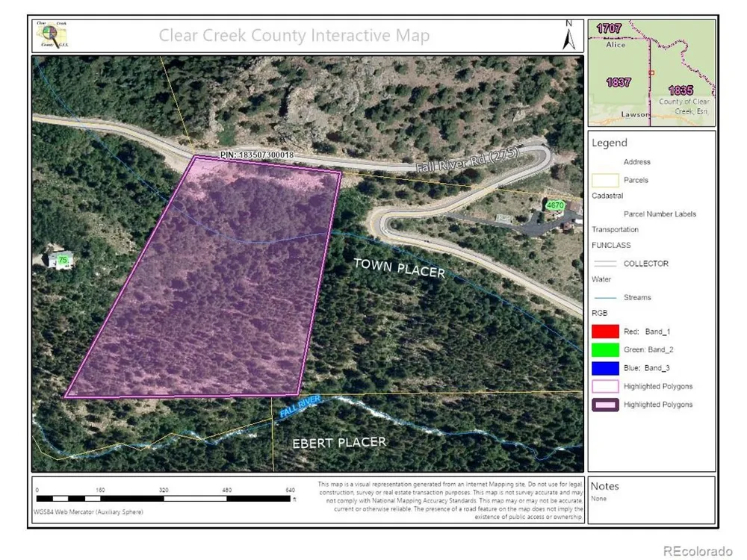
Task: Click the 640 scale bar value
Action: pyautogui.click(x=290, y=490)
